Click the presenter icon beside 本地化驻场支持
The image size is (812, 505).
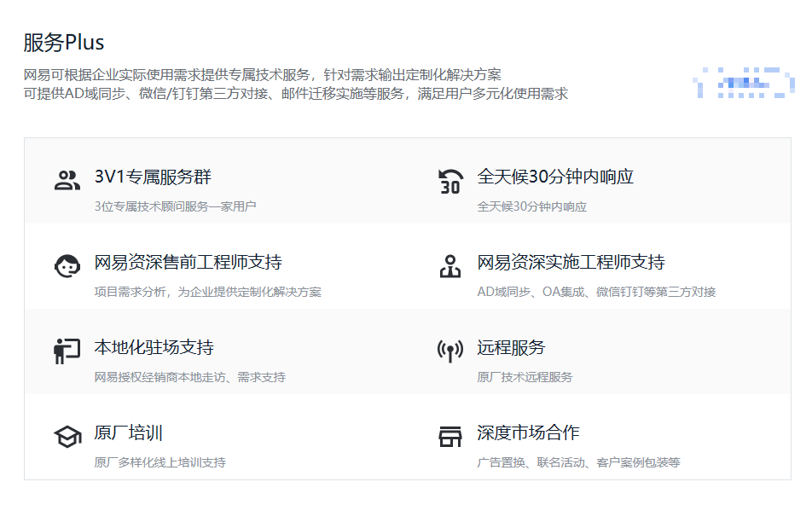[x=67, y=351]
